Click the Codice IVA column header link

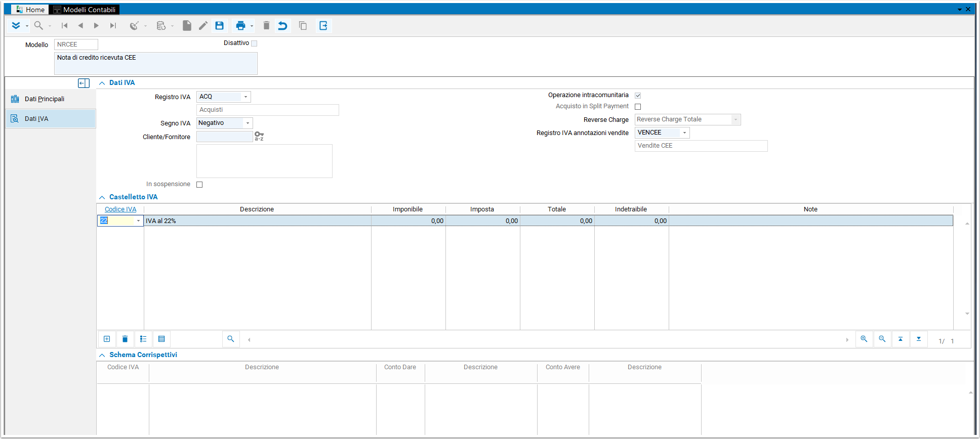(x=120, y=209)
